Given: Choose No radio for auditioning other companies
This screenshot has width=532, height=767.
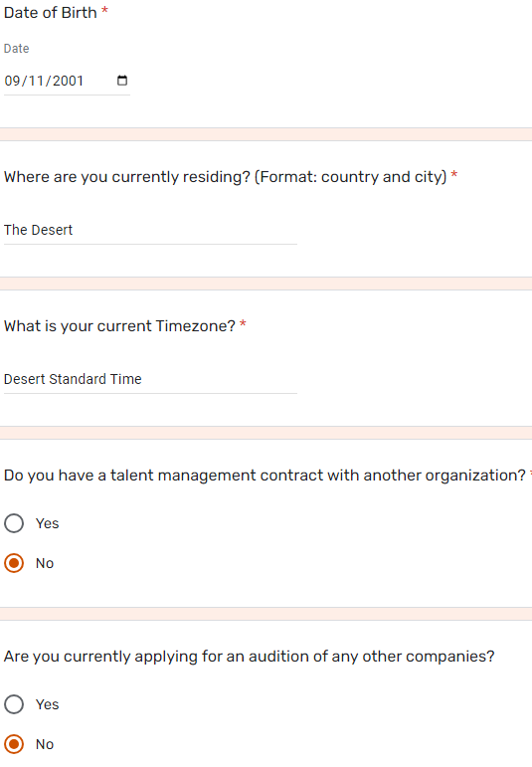Looking at the screenshot, I should coord(14,744).
